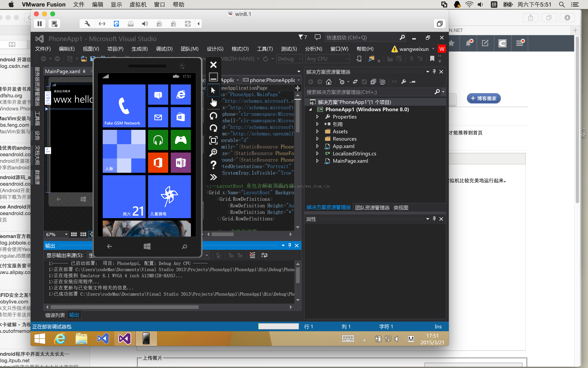This screenshot has height=368, width=588.
Task: Tap the emulator search button
Action: (x=184, y=247)
